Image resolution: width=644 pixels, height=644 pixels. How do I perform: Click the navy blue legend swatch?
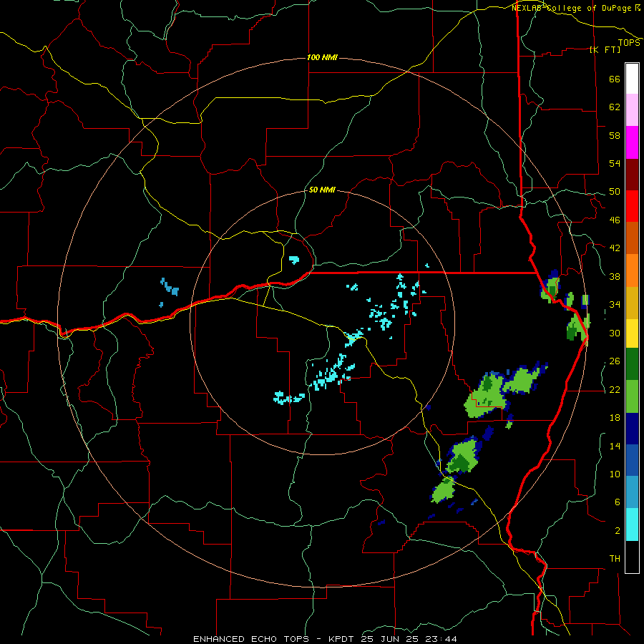click(x=632, y=429)
